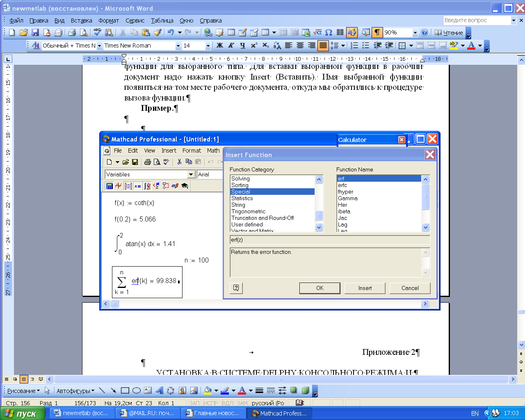Align text to the left
Screen dimensions: 525x420
(289, 46)
